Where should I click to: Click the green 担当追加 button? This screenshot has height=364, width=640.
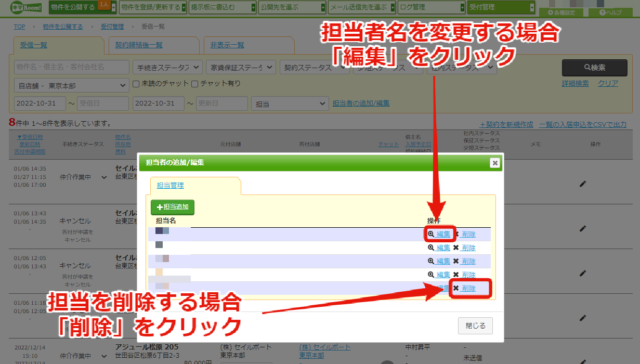[x=173, y=207]
